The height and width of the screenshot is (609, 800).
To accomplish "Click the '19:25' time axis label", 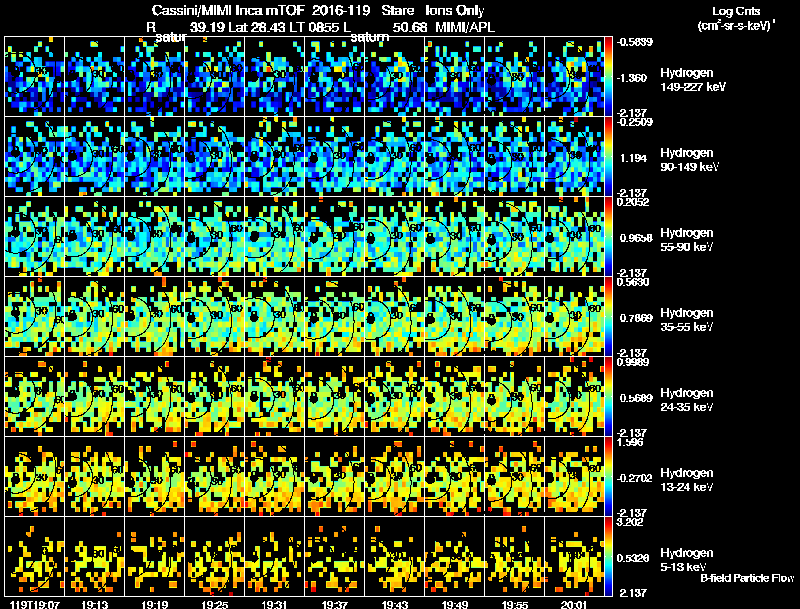I will click(x=214, y=604).
